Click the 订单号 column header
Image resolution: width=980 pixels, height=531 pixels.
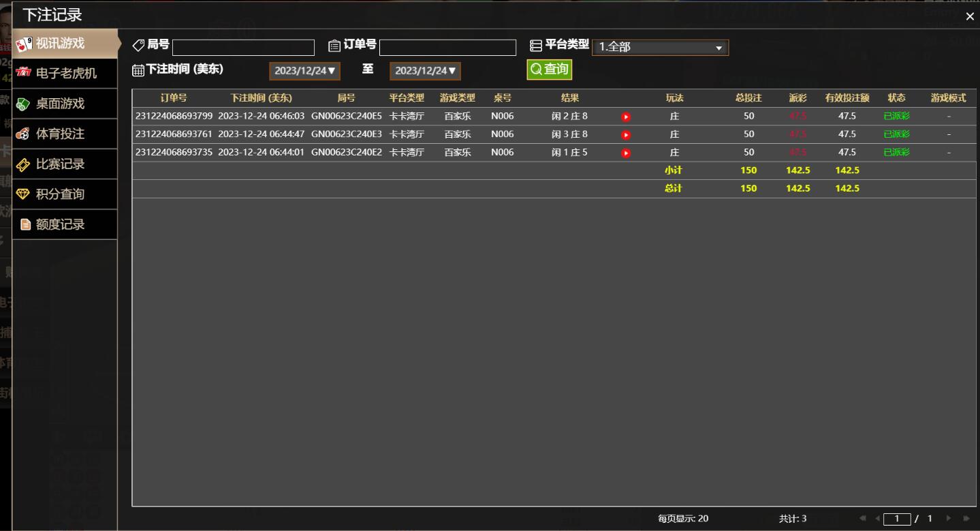click(x=174, y=98)
